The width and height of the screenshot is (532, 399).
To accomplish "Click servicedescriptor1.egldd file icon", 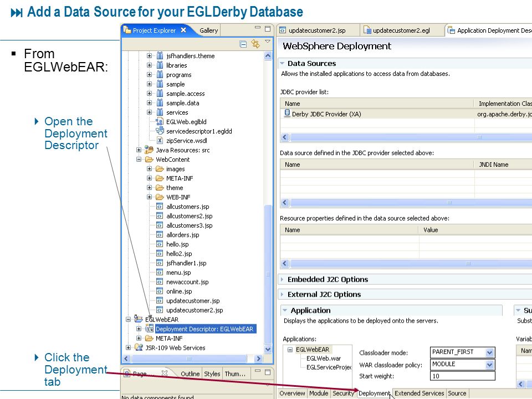I will (160, 131).
